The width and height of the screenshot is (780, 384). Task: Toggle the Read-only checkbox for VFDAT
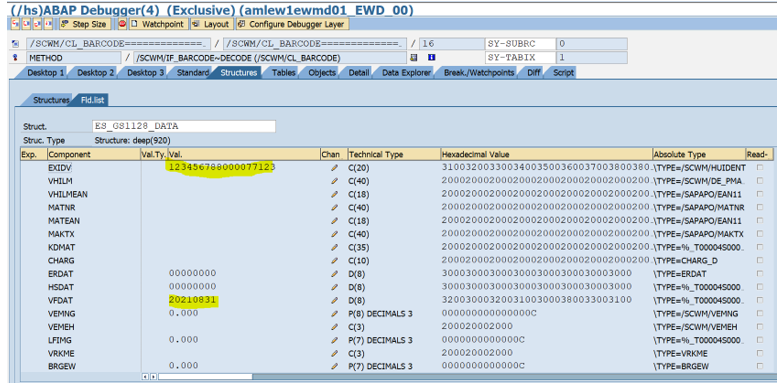click(760, 300)
